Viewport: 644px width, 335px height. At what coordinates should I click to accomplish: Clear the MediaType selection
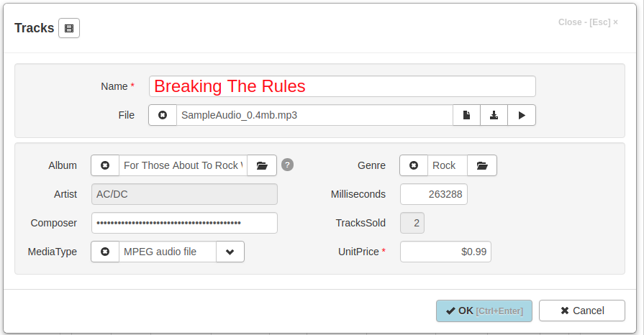click(x=105, y=252)
